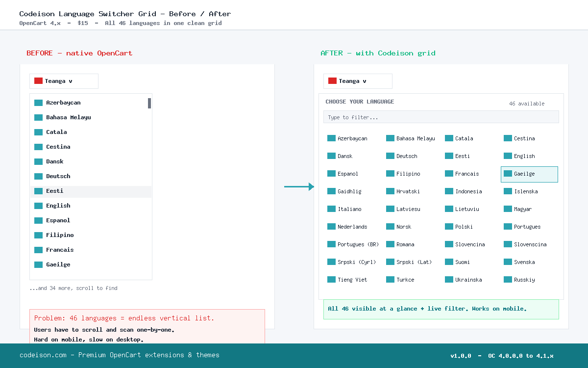The height and width of the screenshot is (368, 588).
Task: Click the flag icon next to Gaeilge in the grid
Action: 508,174
